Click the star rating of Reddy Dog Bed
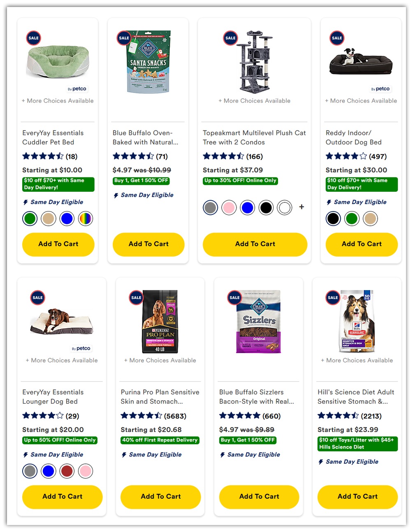This screenshot has width=413, height=532. click(346, 156)
